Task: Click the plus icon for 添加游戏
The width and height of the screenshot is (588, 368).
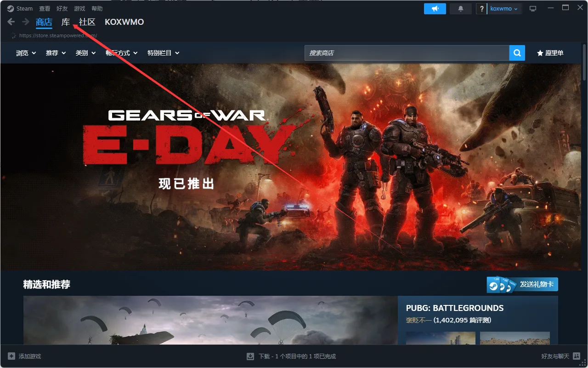Action: (x=11, y=356)
